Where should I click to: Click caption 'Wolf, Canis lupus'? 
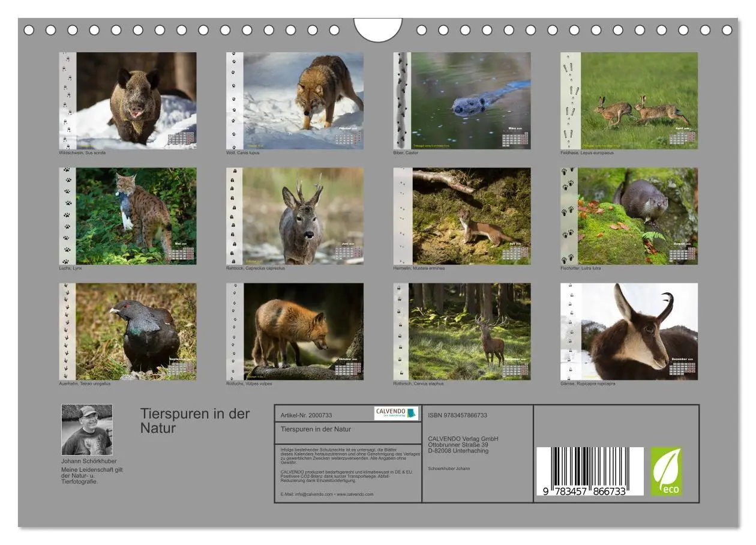(x=243, y=152)
